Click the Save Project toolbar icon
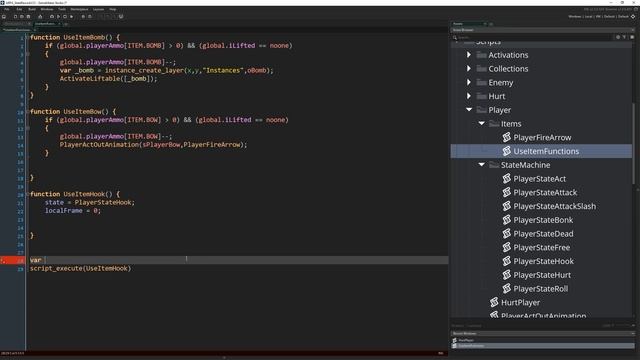 (x=28, y=17)
